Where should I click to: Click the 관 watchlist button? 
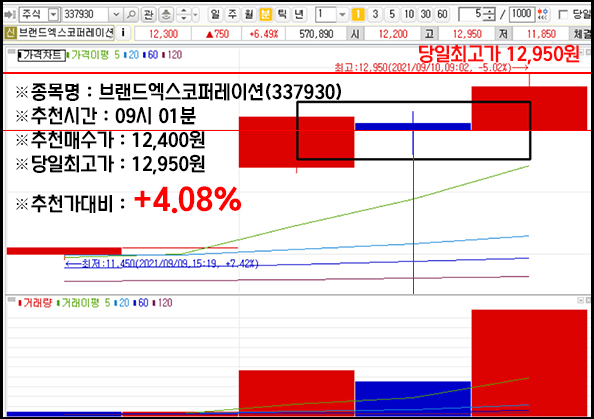coord(148,15)
